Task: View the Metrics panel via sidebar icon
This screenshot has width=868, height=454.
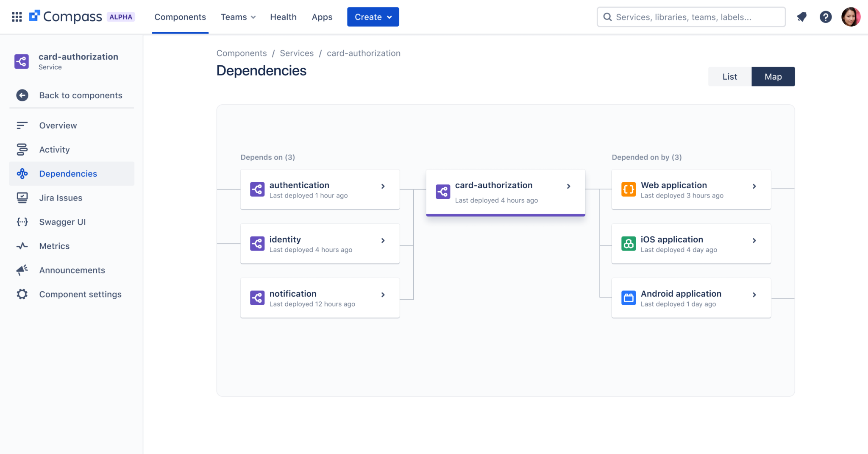Action: pyautogui.click(x=22, y=246)
